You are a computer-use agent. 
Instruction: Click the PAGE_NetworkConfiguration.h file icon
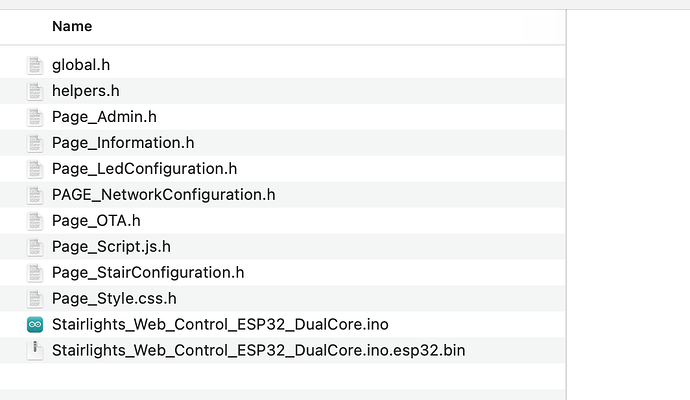click(35, 195)
